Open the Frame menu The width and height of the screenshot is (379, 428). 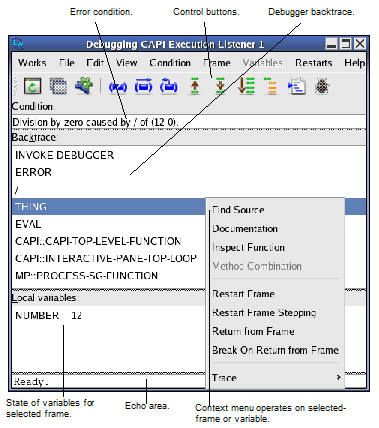point(217,63)
